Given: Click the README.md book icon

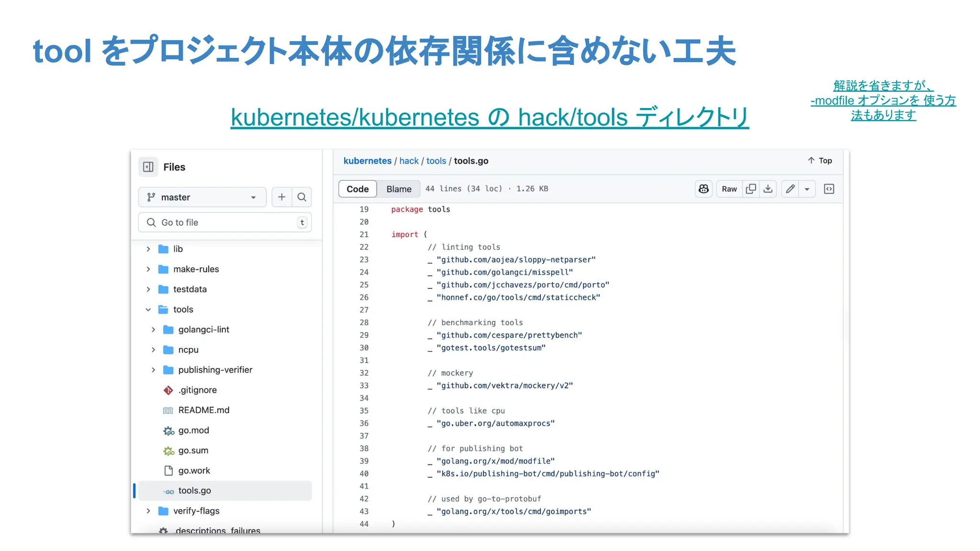Looking at the screenshot, I should 168,410.
